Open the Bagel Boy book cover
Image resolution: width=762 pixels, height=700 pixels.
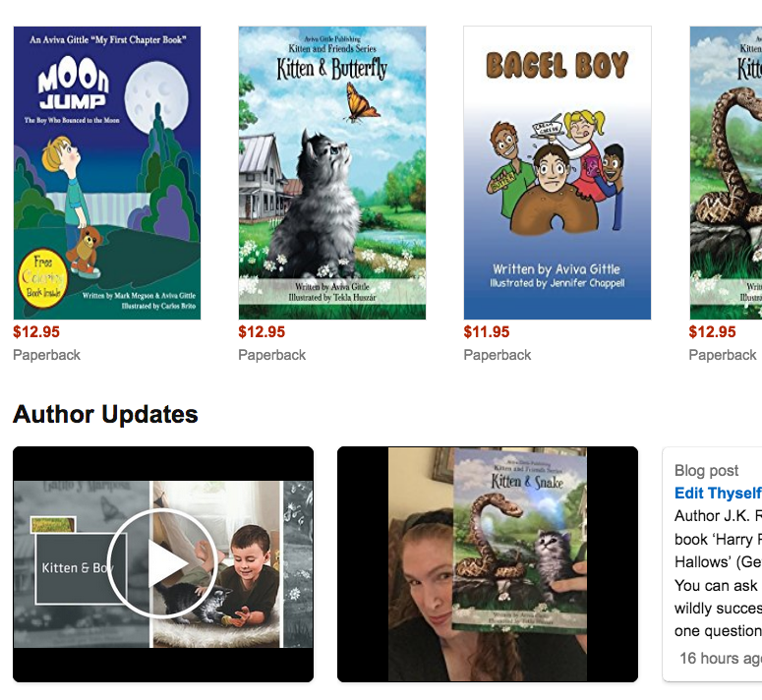[x=557, y=173]
